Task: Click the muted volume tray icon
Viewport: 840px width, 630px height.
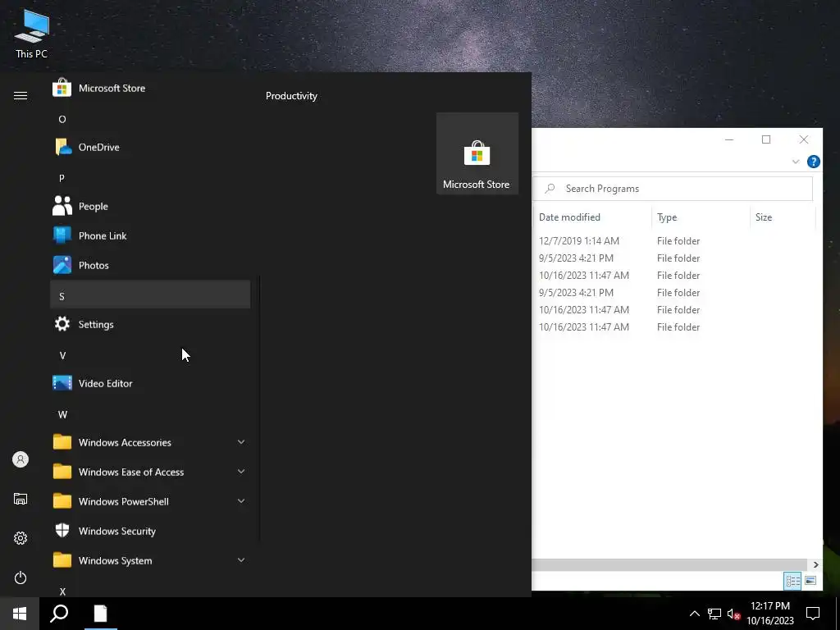Action: click(733, 614)
